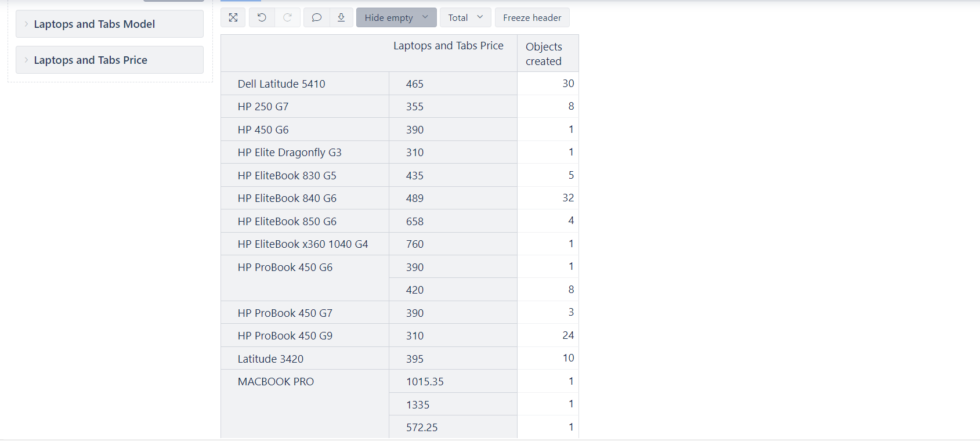The image size is (980, 441).
Task: Click price cell 760
Action: click(x=453, y=244)
